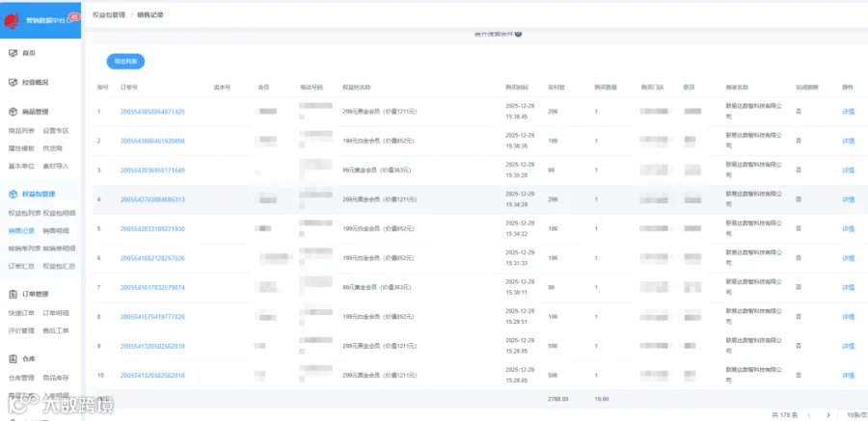The width and height of the screenshot is (868, 421).
Task: Click the 订单管理 section clipboard icon
Action: (14, 294)
